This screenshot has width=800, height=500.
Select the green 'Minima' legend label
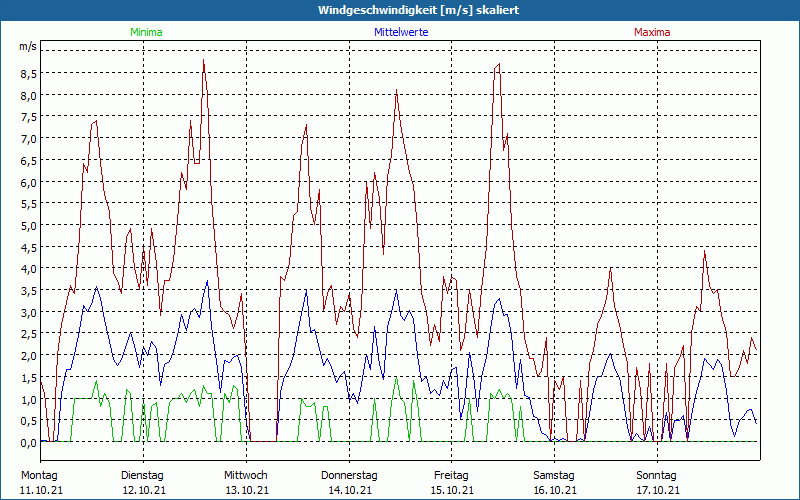point(146,32)
